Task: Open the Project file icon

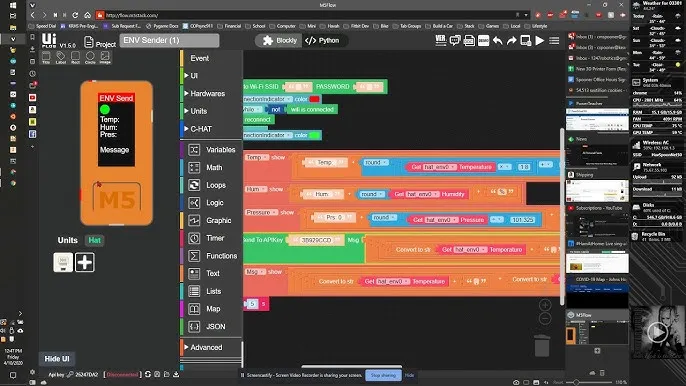Action: pos(89,42)
